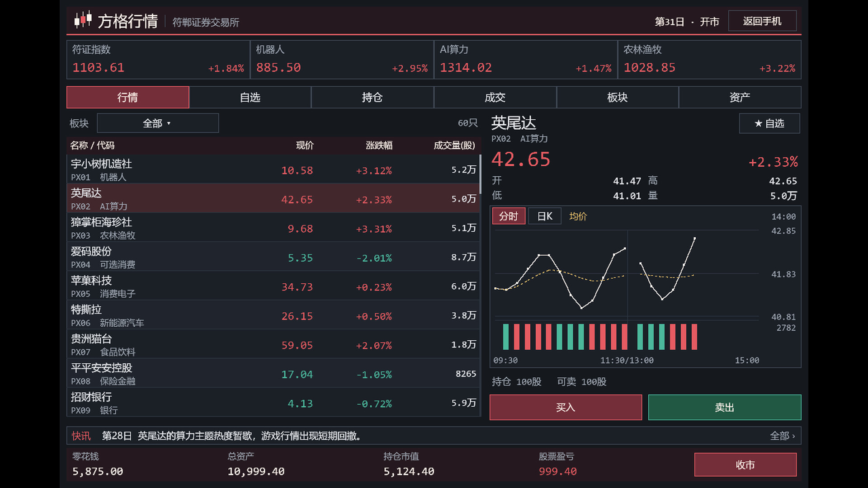This screenshot has height=488, width=868.
Task: Open the 机器人 sector index card
Action: 342,60
